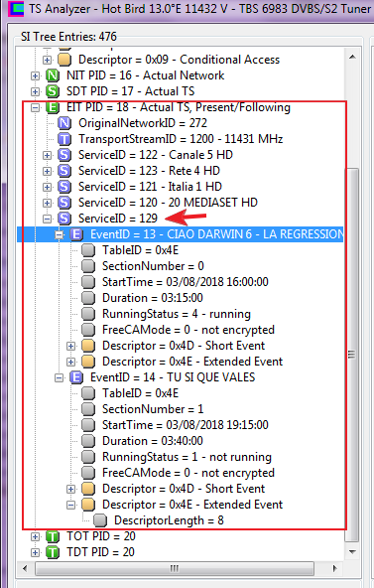
Task: Select FreeCAMode = 0 under EventID 13
Action: tap(188, 330)
